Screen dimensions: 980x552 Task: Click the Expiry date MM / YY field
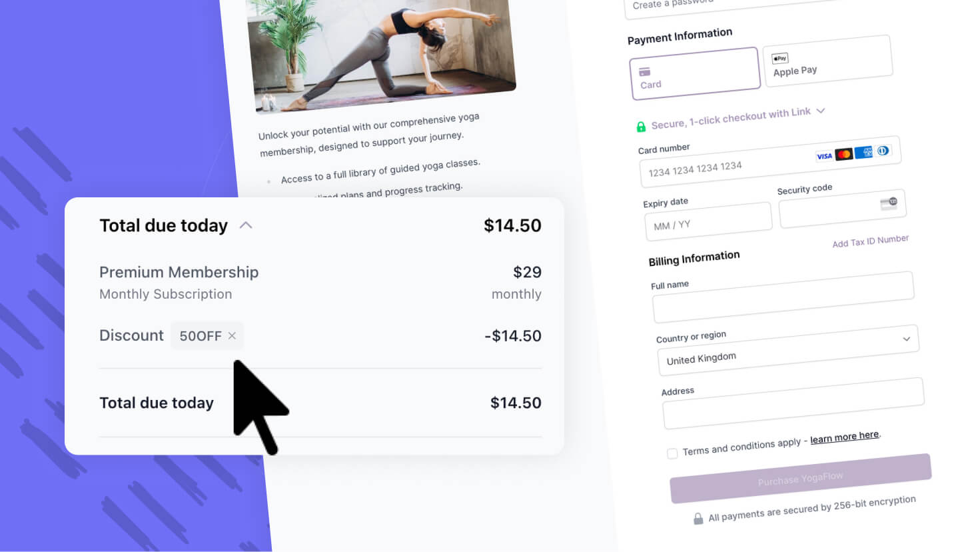tap(708, 221)
